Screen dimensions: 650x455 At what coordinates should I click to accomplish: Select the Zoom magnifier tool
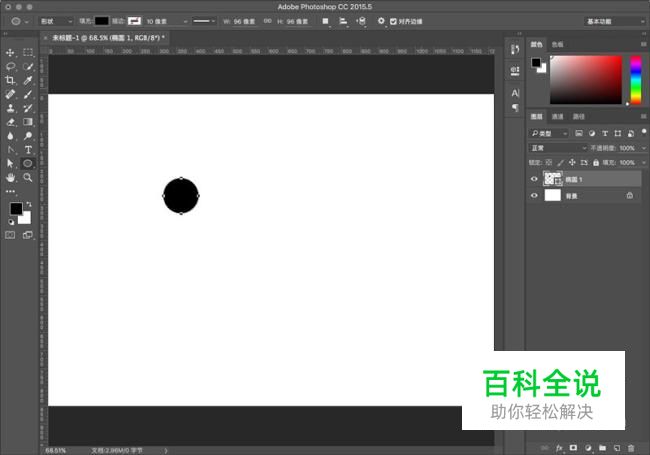(x=28, y=177)
